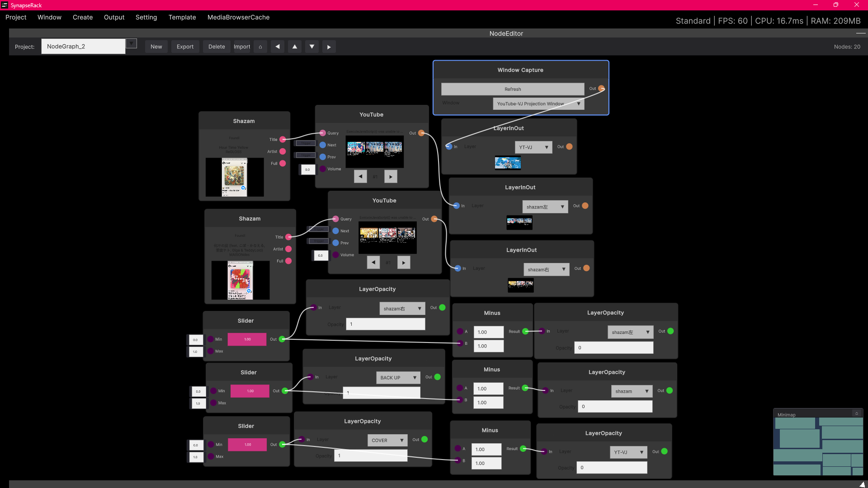This screenshot has width=868, height=488.
Task: Open the Template menu
Action: click(182, 17)
